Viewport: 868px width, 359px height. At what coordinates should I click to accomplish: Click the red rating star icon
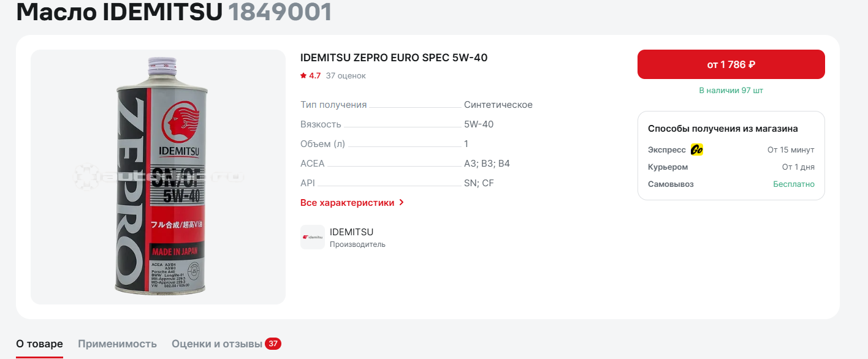(303, 76)
